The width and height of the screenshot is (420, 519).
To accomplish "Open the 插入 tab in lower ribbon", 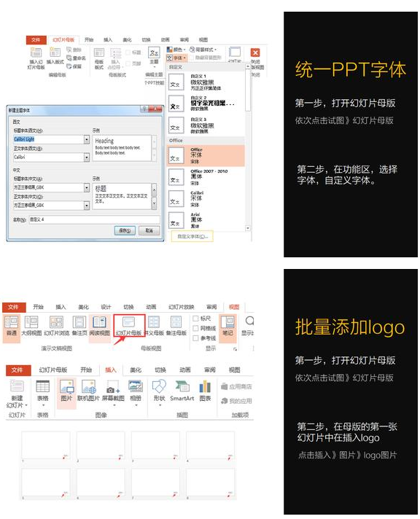I will point(111,370).
